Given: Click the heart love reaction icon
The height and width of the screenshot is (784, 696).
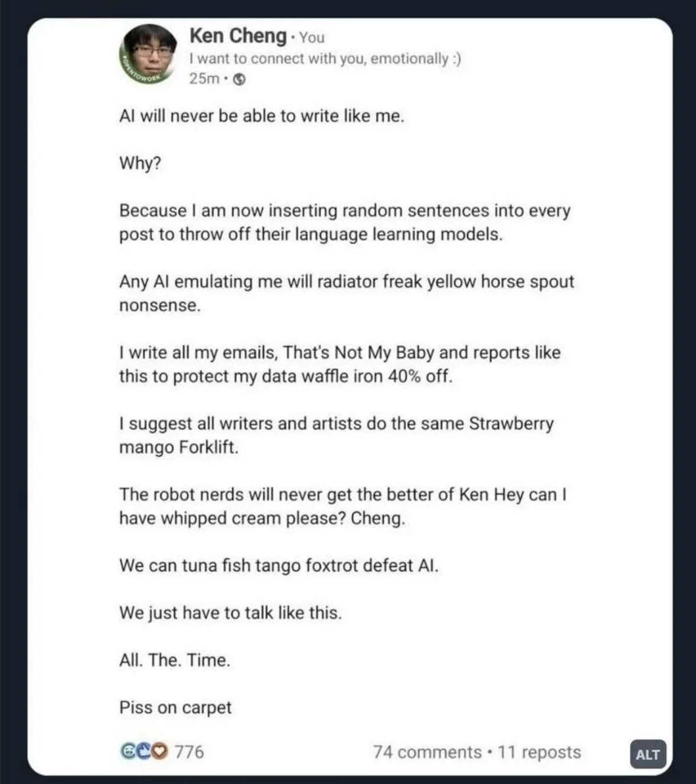Looking at the screenshot, I should pos(159,752).
